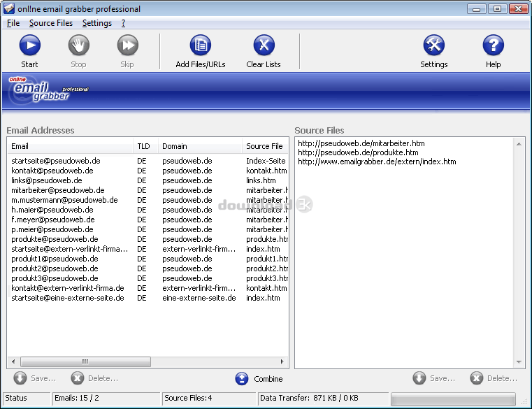
Task: Click the Source Files scroll-down arrow
Action: tap(519, 362)
